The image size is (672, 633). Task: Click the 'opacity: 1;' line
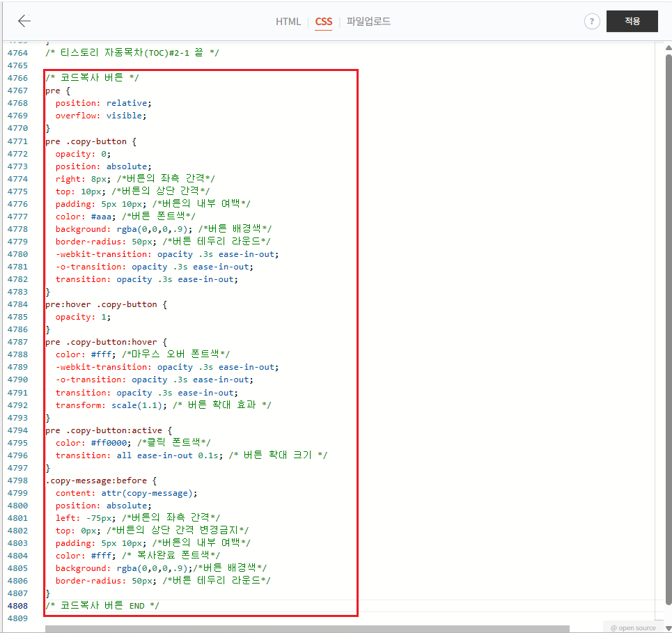coord(83,317)
